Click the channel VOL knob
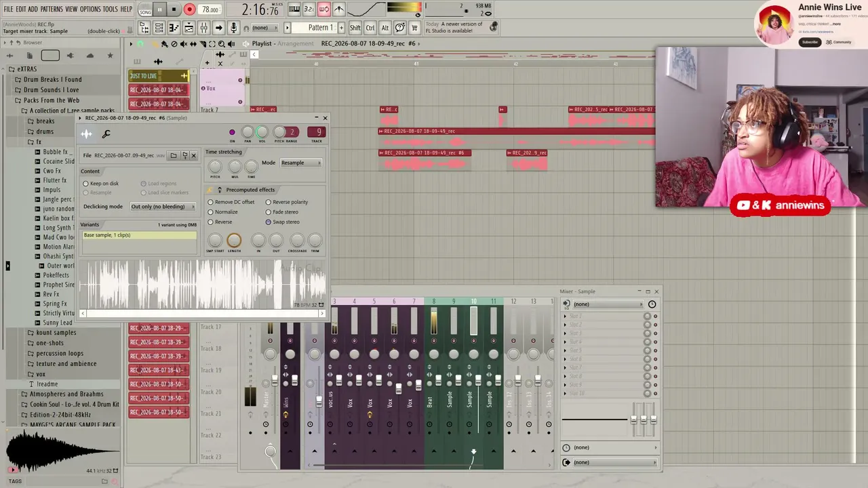 tap(262, 132)
